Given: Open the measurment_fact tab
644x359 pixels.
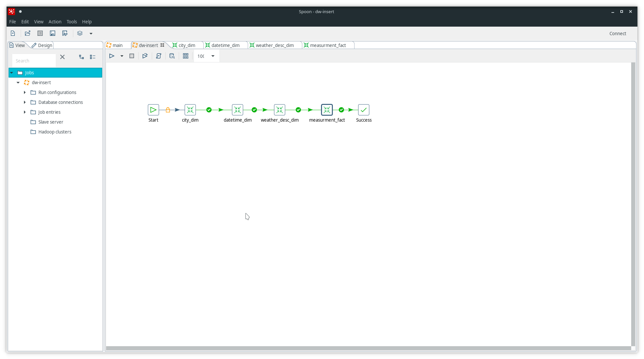Looking at the screenshot, I should coord(328,45).
